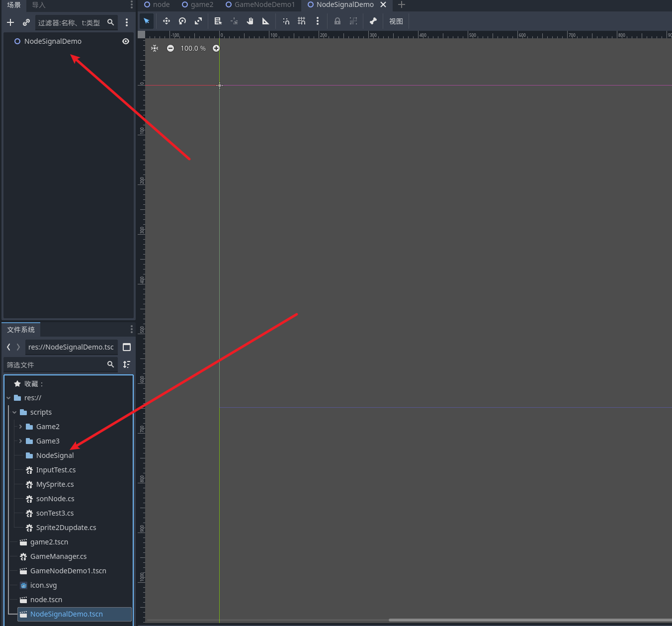Switch to Rotate Mode tool
This screenshot has height=626, width=672.
[182, 21]
